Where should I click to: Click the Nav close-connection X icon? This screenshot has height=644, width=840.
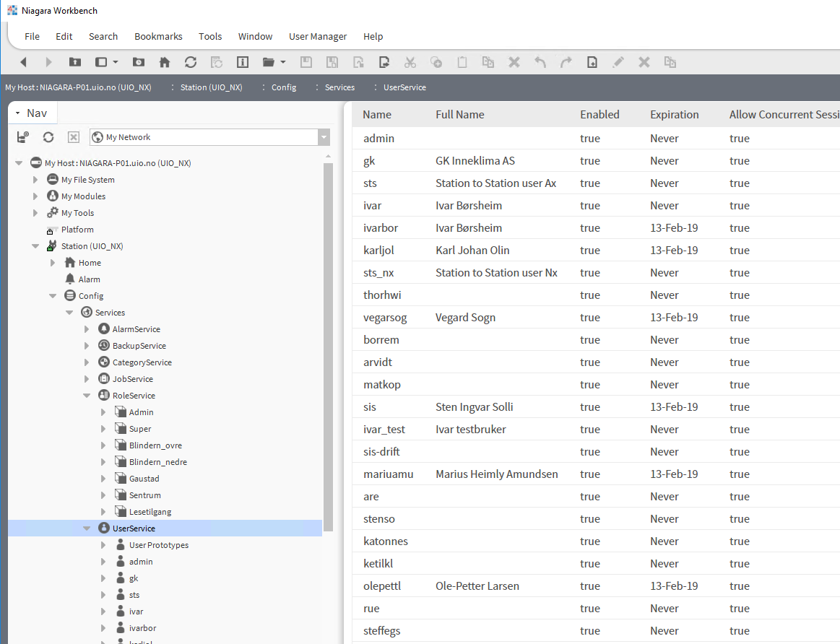click(74, 137)
